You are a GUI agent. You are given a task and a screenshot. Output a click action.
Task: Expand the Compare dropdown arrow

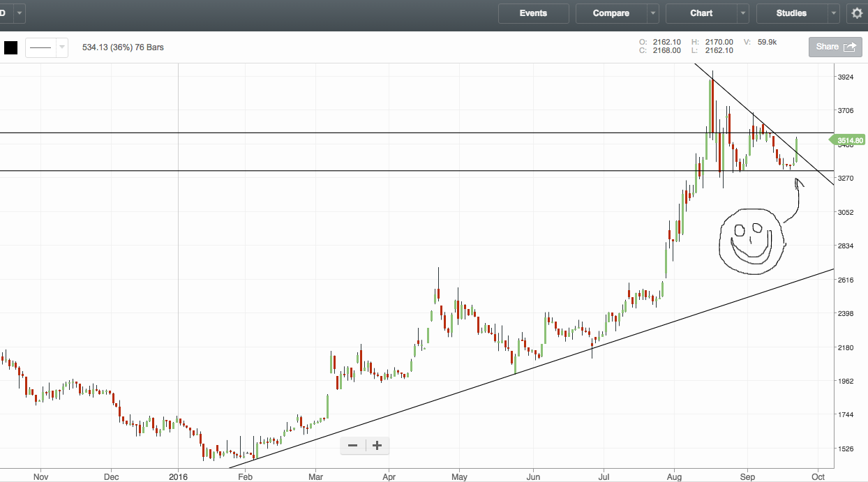(x=652, y=13)
